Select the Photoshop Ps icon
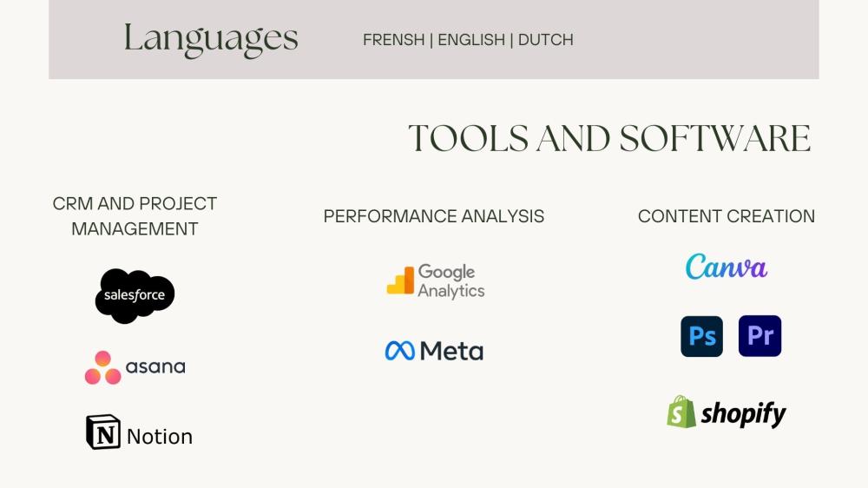 pyautogui.click(x=702, y=336)
